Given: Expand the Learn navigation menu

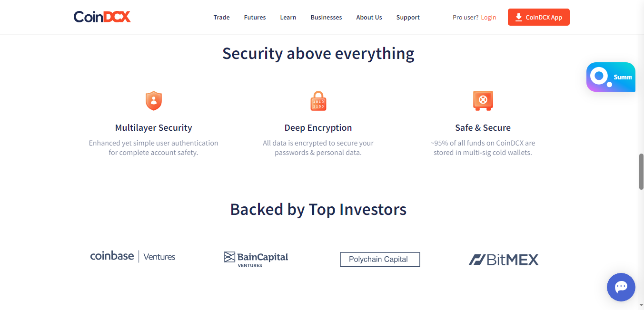Looking at the screenshot, I should point(288,18).
